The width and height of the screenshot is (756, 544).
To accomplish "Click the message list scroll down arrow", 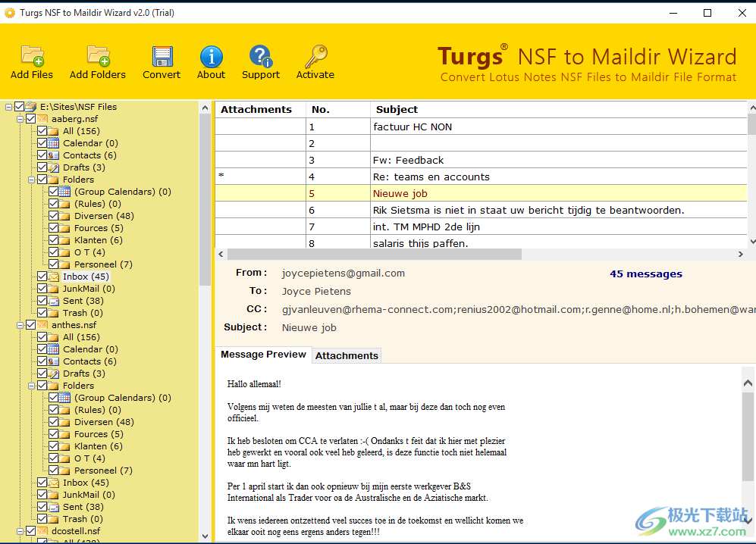I will point(752,242).
